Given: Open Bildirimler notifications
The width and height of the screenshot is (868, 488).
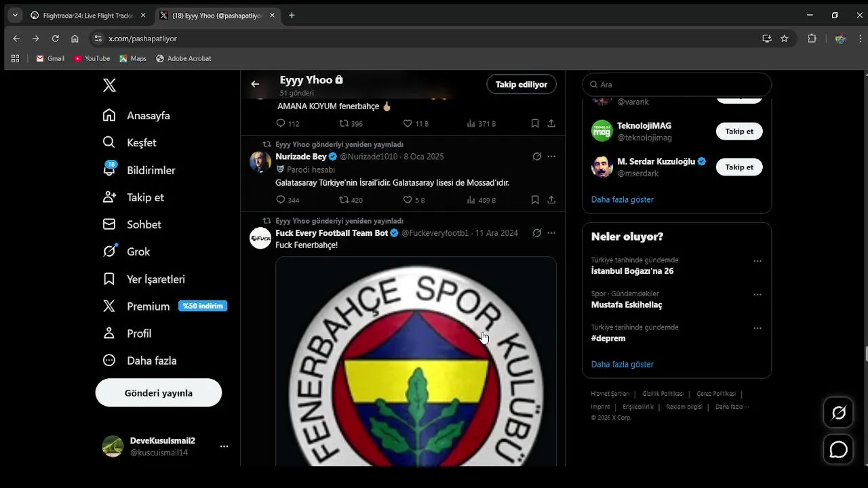Looking at the screenshot, I should pyautogui.click(x=139, y=170).
